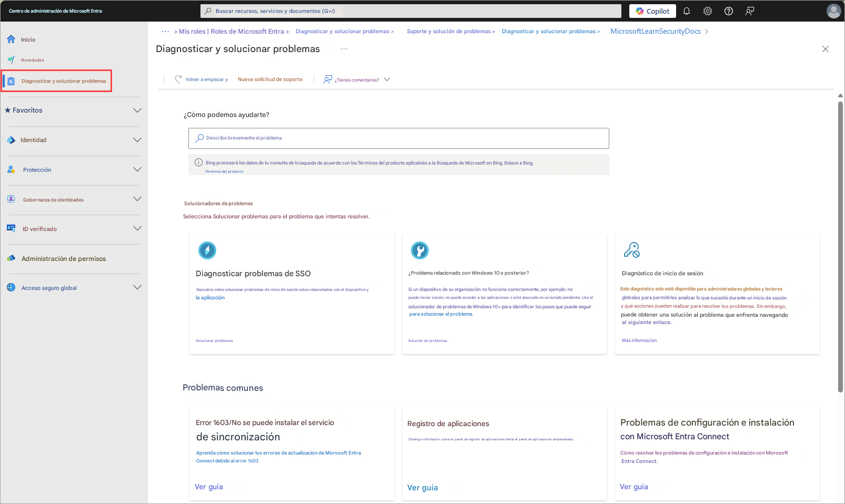845x504 pixels.
Task: Click Nueva solicitud de soporte
Action: pyautogui.click(x=270, y=79)
